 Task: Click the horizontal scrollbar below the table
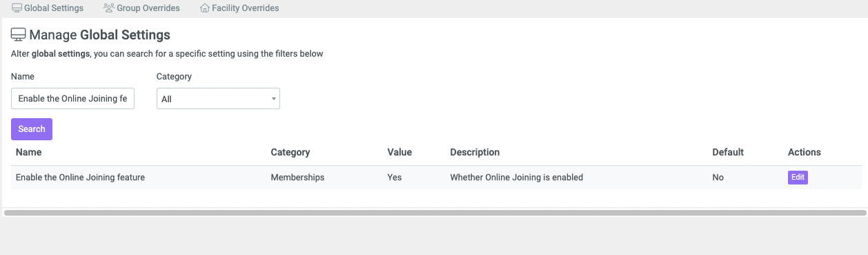435,213
